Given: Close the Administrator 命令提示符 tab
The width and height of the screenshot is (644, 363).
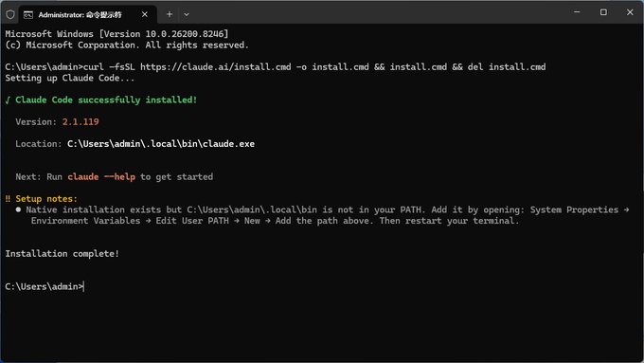Looking at the screenshot, I should [x=145, y=14].
